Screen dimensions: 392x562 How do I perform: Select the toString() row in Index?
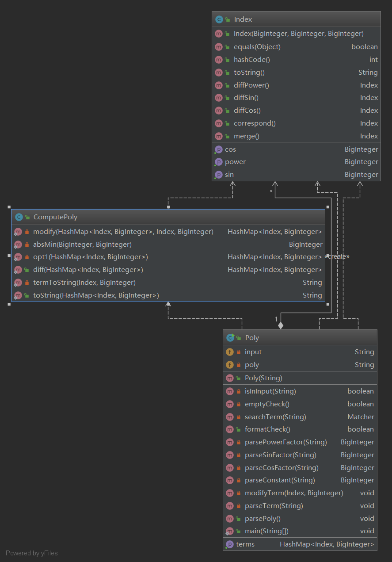coord(296,73)
